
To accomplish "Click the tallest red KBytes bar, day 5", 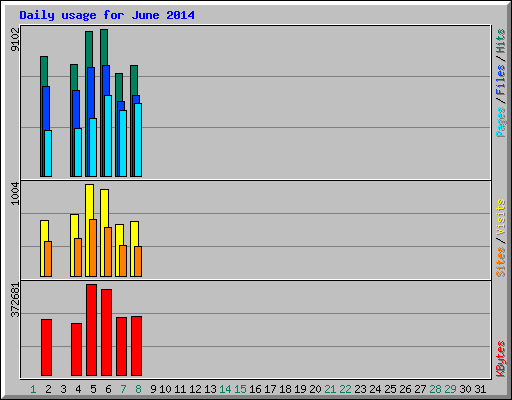I will click(91, 330).
